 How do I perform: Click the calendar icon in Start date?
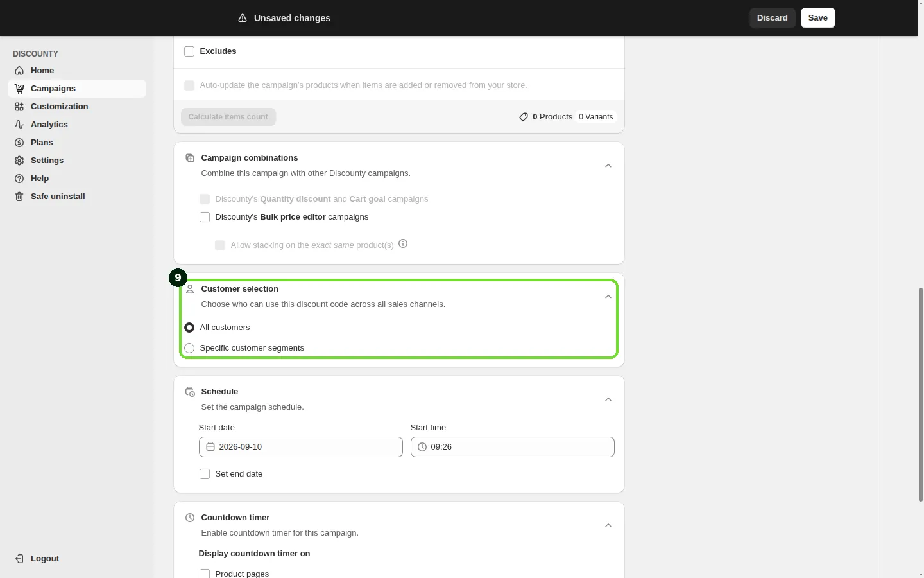(x=210, y=447)
